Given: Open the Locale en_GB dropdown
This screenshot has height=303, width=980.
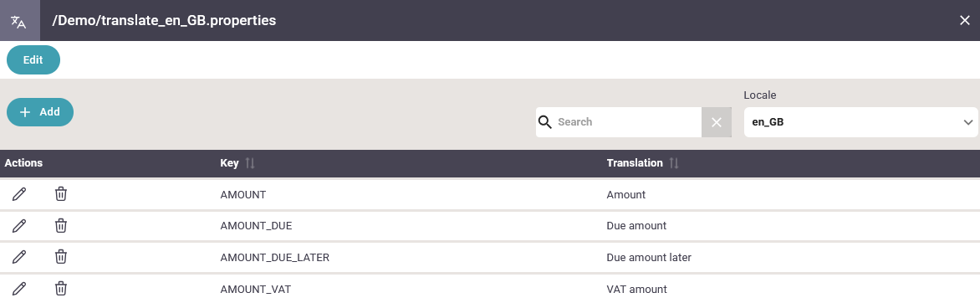Looking at the screenshot, I should tap(860, 122).
